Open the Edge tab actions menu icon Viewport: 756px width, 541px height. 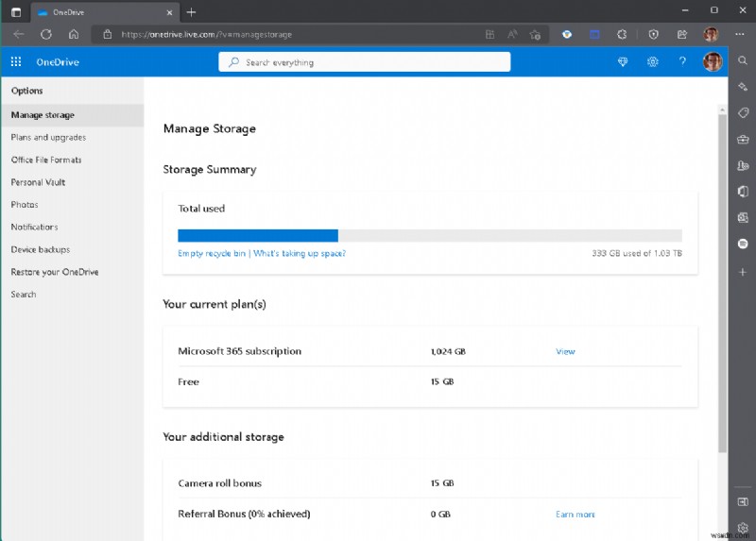tap(16, 12)
